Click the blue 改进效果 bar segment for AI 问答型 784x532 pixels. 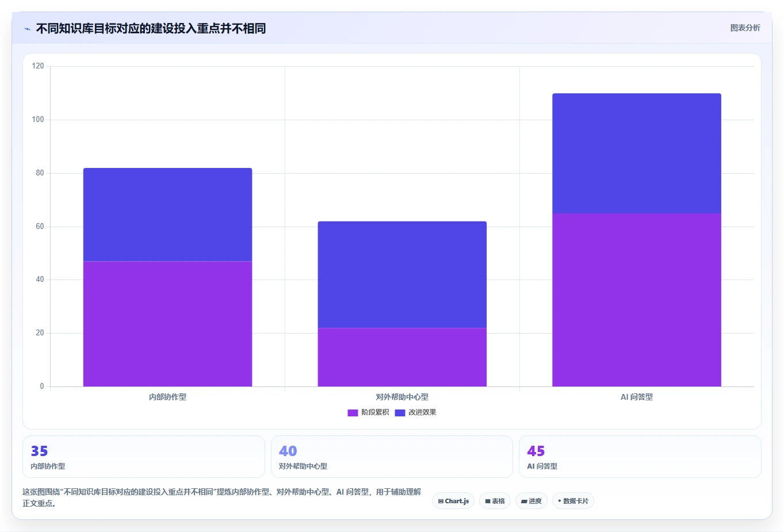pos(637,153)
